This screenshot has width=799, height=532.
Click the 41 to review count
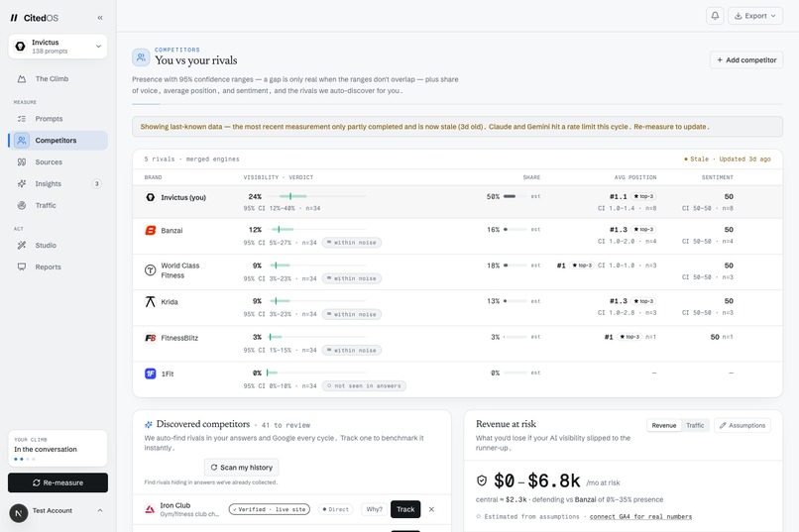coord(285,425)
